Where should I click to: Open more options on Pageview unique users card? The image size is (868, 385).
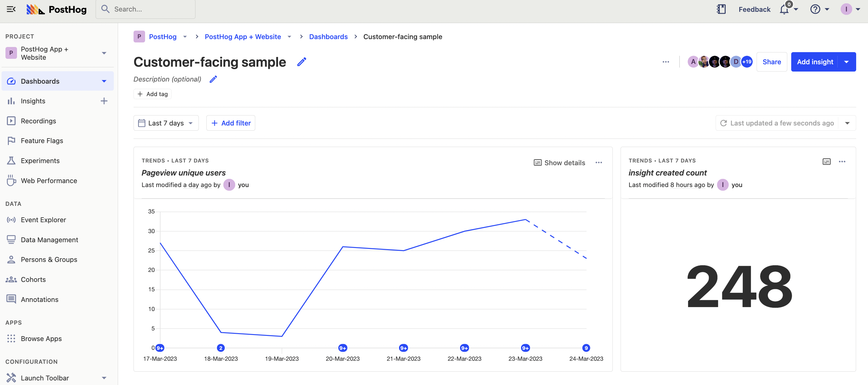tap(598, 162)
